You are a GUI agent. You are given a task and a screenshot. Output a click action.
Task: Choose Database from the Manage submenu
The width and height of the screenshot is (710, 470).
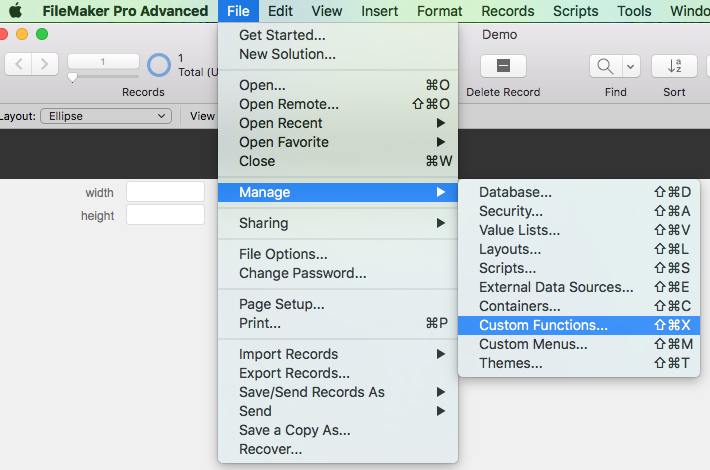515,192
